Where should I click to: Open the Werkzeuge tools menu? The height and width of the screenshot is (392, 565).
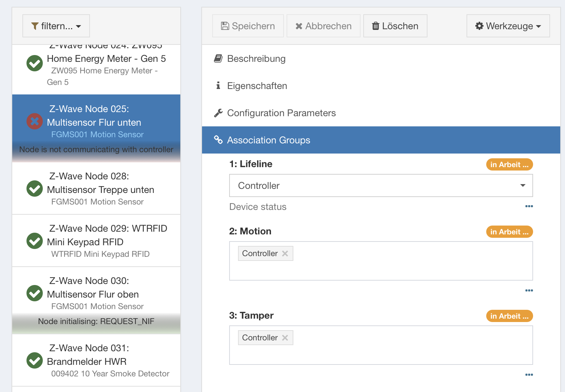508,26
